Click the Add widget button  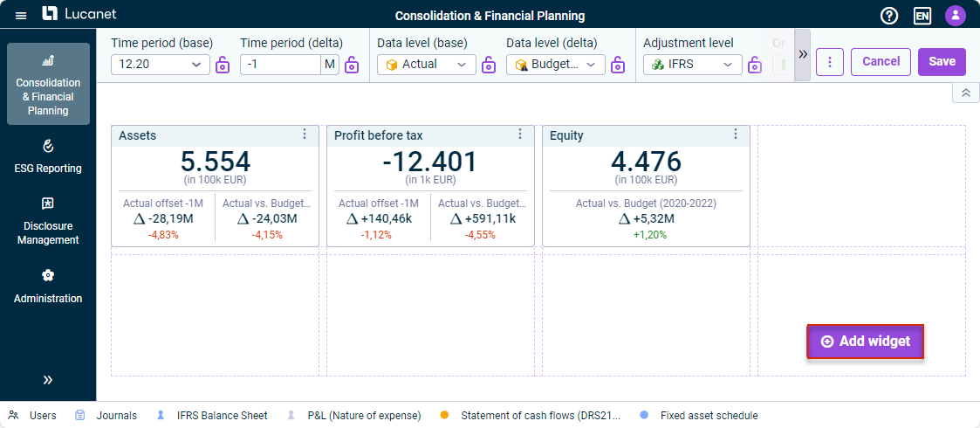(x=865, y=342)
